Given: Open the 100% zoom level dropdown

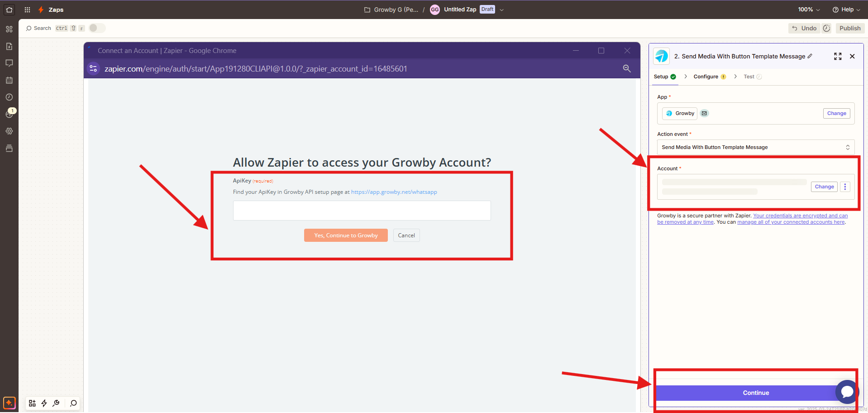Looking at the screenshot, I should tap(809, 10).
